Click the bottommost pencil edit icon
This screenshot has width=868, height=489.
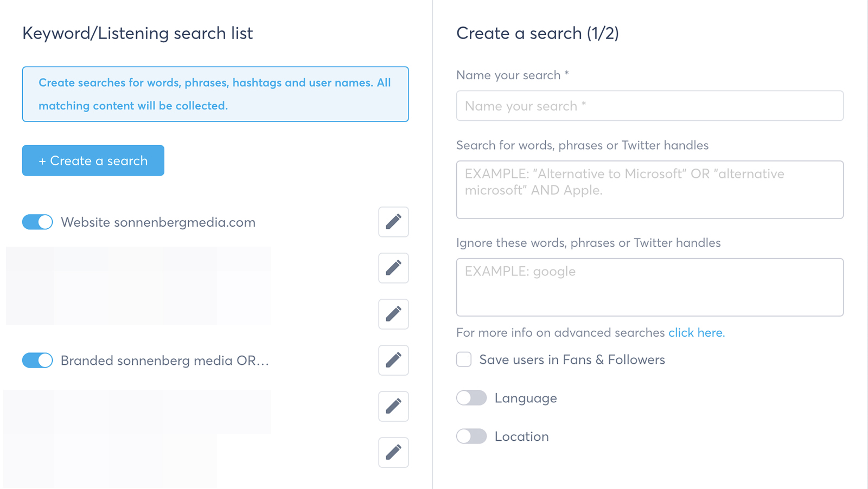point(393,452)
